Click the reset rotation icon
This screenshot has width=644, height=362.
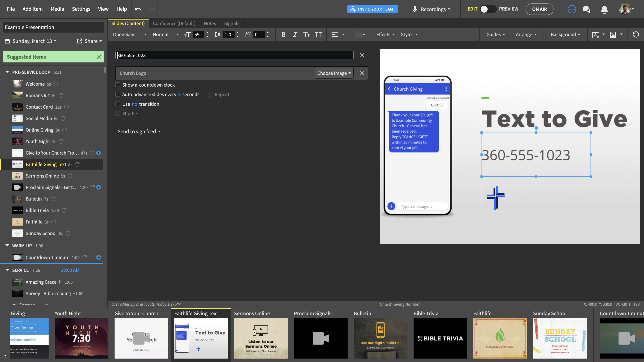coord(636,34)
